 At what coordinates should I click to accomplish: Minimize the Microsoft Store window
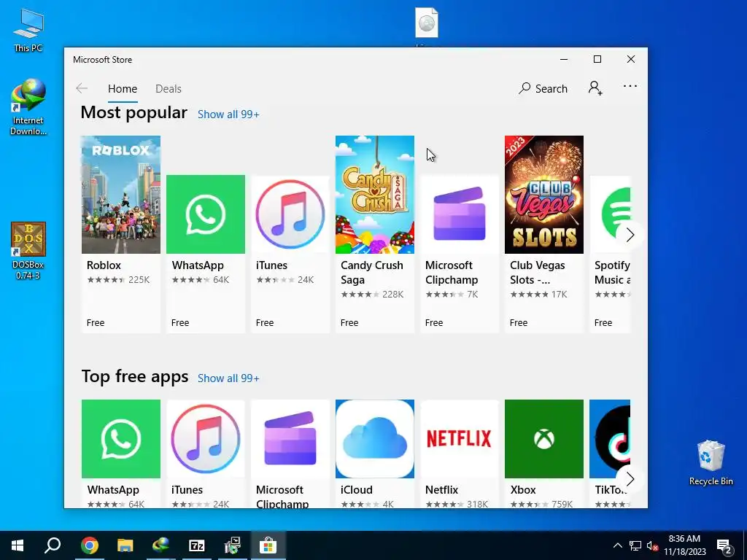coord(564,59)
